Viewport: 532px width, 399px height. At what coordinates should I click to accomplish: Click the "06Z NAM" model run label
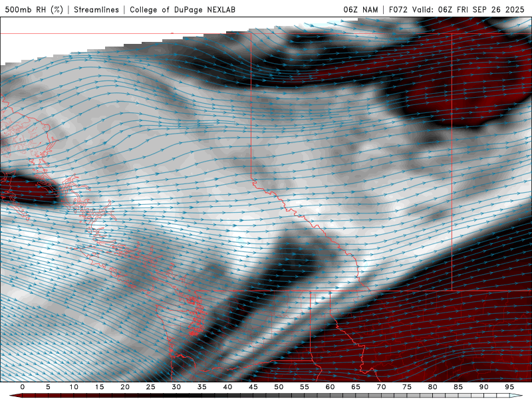pyautogui.click(x=360, y=9)
